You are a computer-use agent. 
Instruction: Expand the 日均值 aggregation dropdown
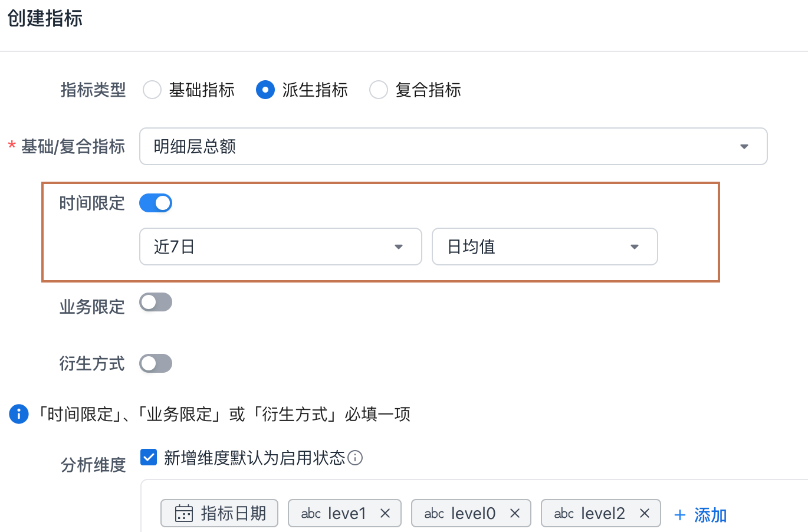tap(544, 247)
